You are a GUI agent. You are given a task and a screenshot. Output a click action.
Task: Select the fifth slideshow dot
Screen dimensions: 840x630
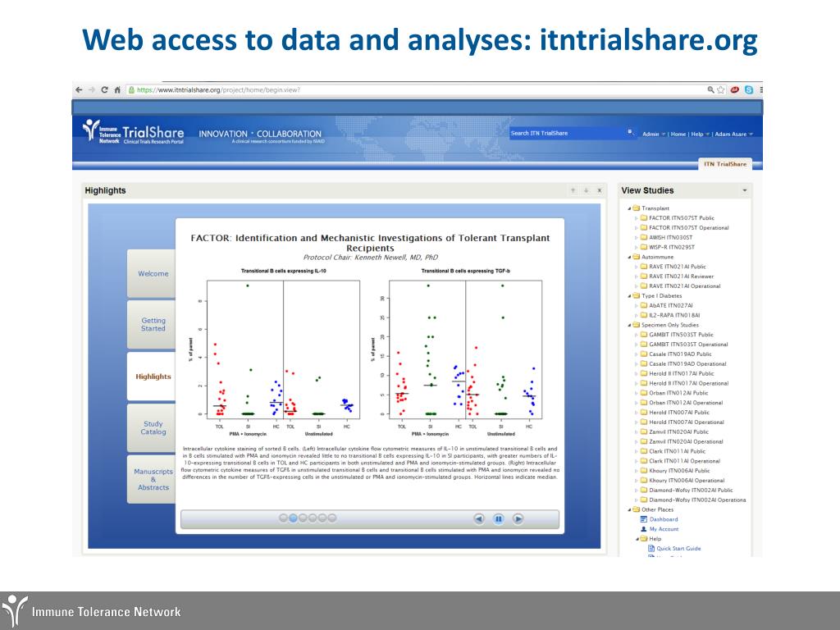pyautogui.click(x=322, y=518)
